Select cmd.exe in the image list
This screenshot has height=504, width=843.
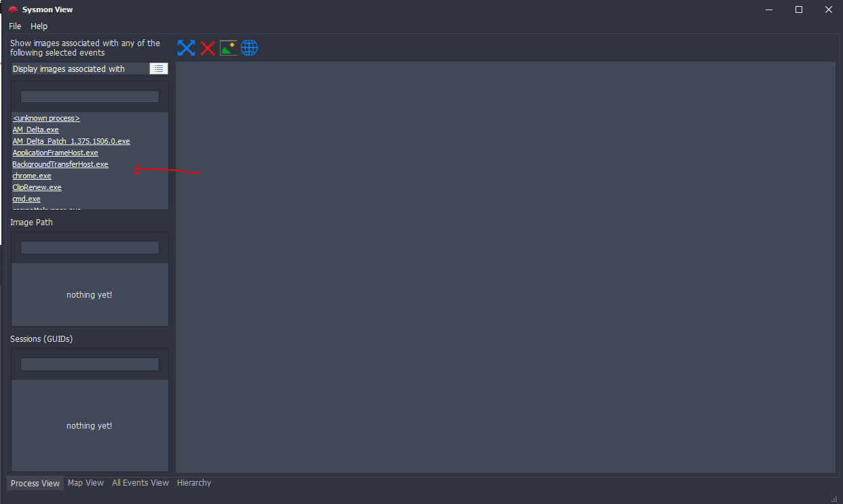click(26, 199)
